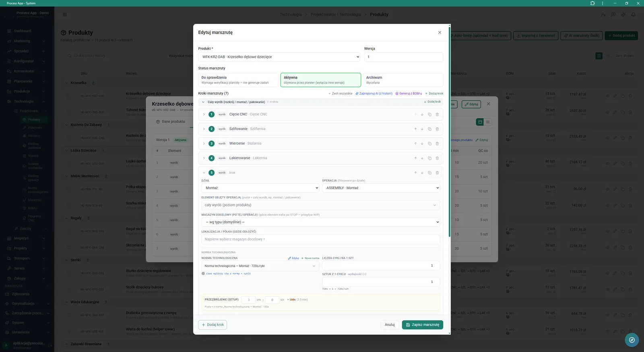Duplicate step 2 Szlifowanie
Viewport: 644px width, 352px height.
429,129
